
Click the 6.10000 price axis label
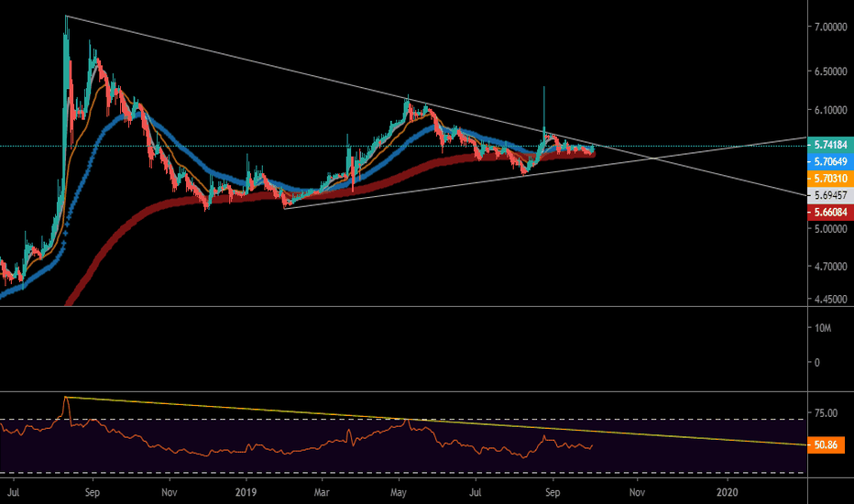pyautogui.click(x=830, y=111)
